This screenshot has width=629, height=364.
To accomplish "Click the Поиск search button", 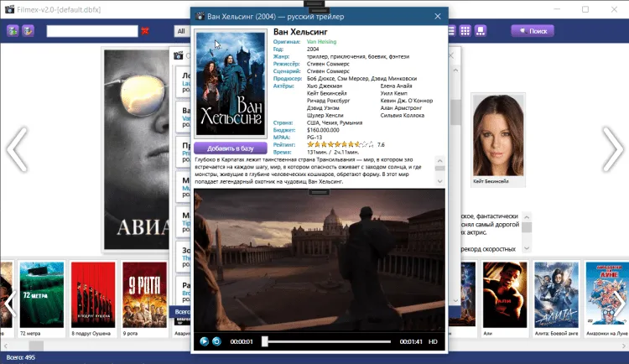I will (x=533, y=31).
